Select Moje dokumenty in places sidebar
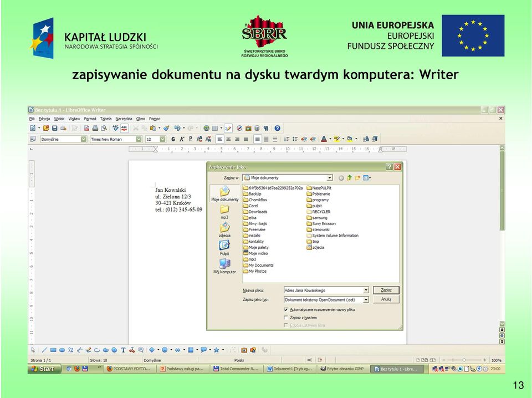 tap(224, 194)
